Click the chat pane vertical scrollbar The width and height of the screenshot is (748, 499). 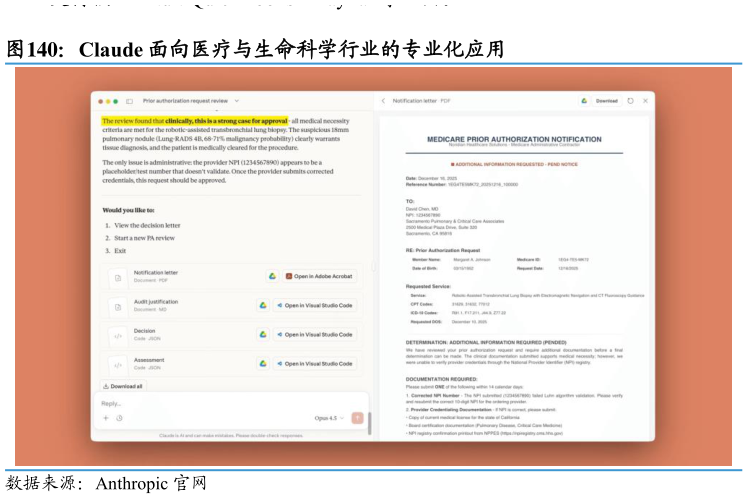[370, 423]
